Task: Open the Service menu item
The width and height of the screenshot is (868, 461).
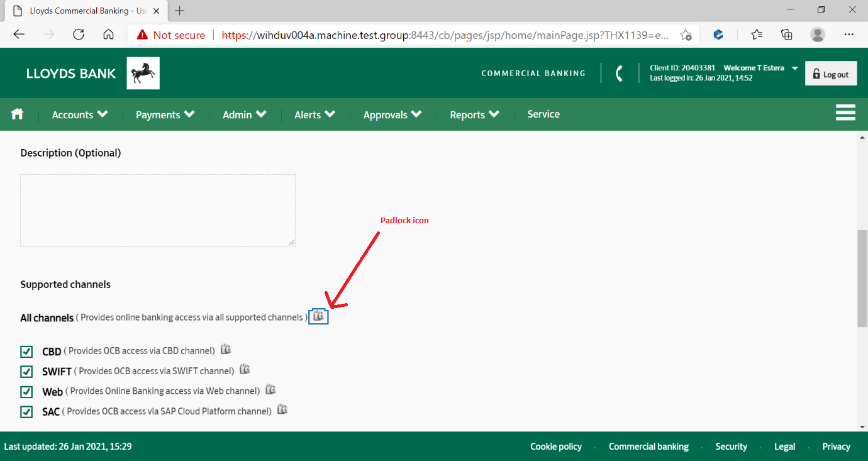Action: (x=543, y=114)
